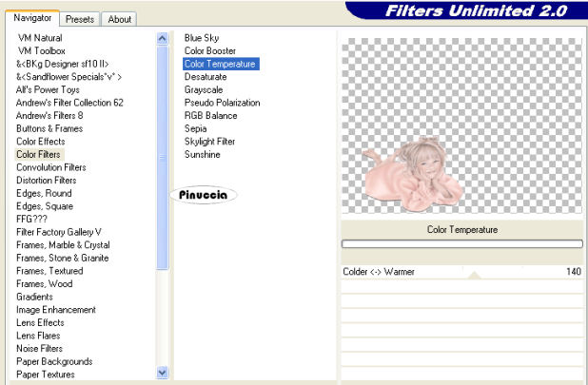
Task: Select Frames, Marble & Crystal
Action: point(63,245)
